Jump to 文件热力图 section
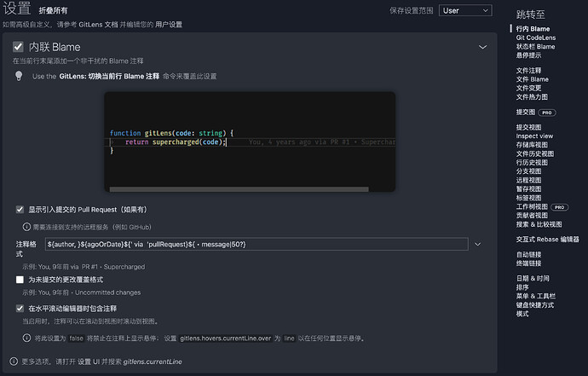 click(x=532, y=97)
